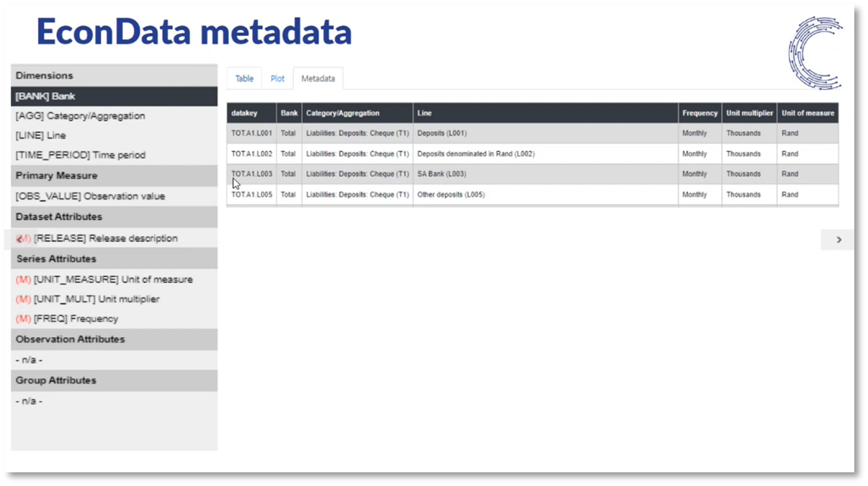
Task: Select [OBS_VALUE] Observation value measure
Action: pyautogui.click(x=114, y=196)
